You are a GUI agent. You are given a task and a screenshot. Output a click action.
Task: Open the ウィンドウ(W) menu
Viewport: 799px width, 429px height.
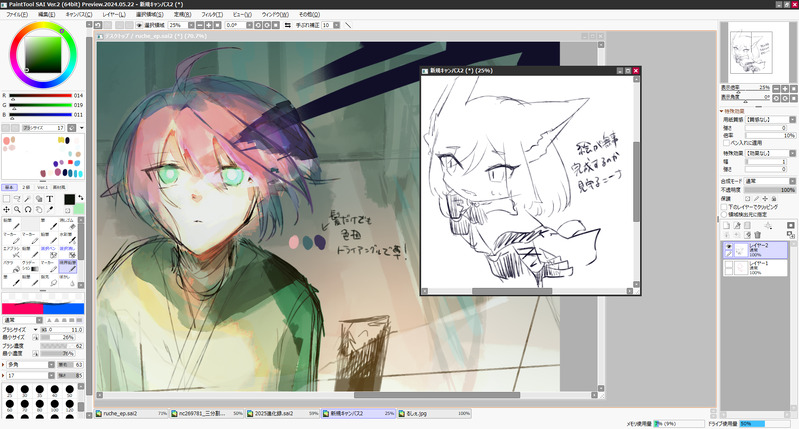pos(275,15)
